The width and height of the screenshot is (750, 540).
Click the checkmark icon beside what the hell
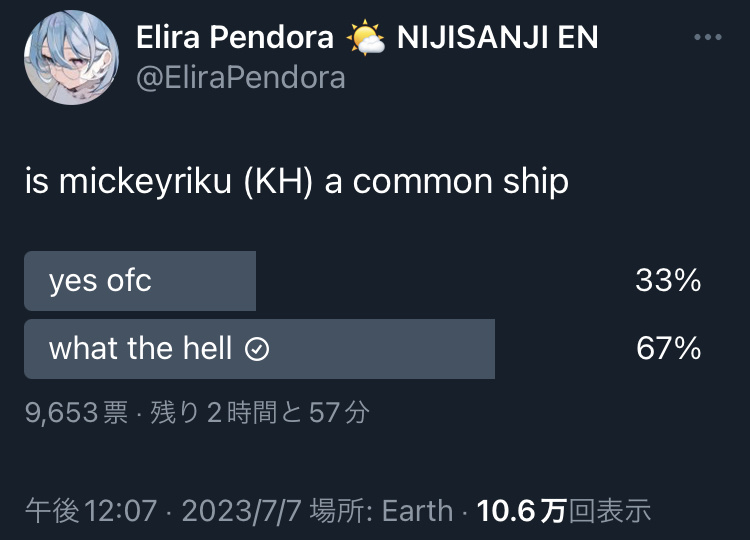coord(257,349)
